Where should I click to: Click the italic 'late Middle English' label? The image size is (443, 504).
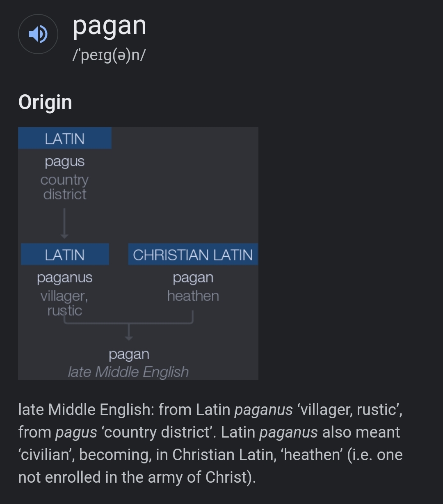[x=128, y=372]
